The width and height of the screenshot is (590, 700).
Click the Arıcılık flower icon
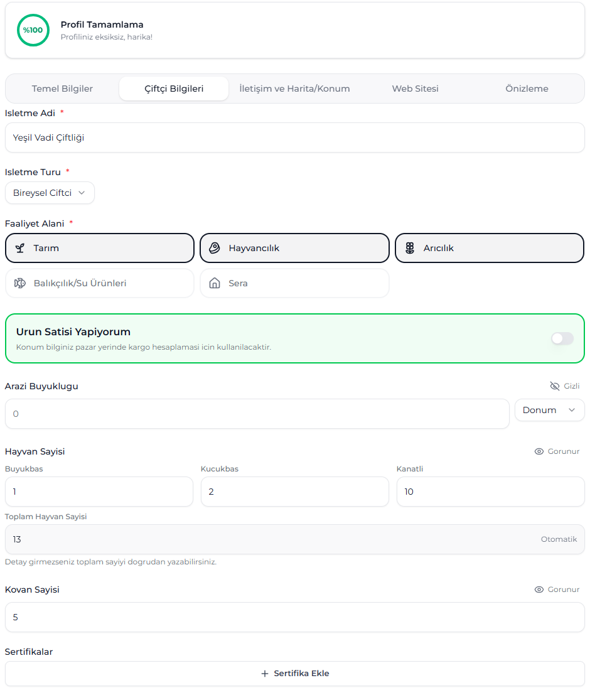(x=410, y=248)
